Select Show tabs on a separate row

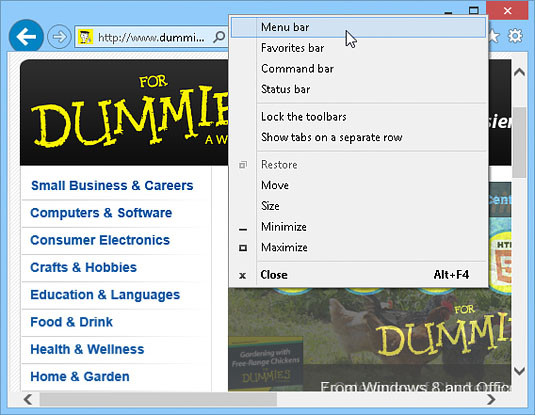pos(358,138)
